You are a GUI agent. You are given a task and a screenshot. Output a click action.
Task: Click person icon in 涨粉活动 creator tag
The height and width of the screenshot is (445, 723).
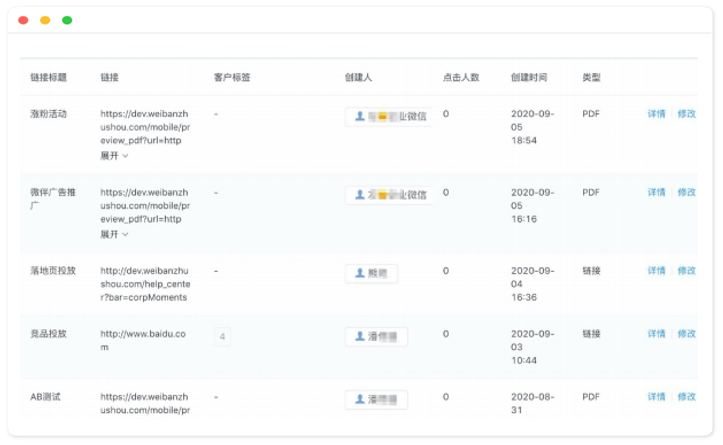tap(360, 116)
